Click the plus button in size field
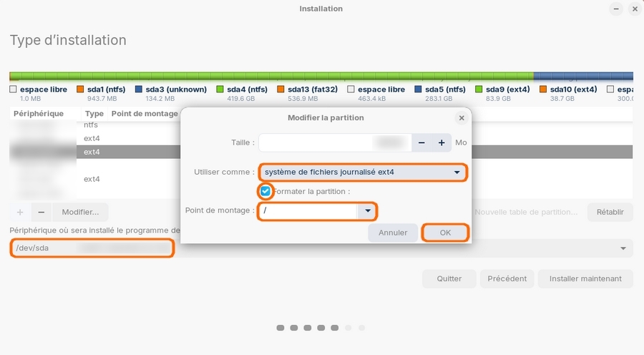 pos(441,142)
